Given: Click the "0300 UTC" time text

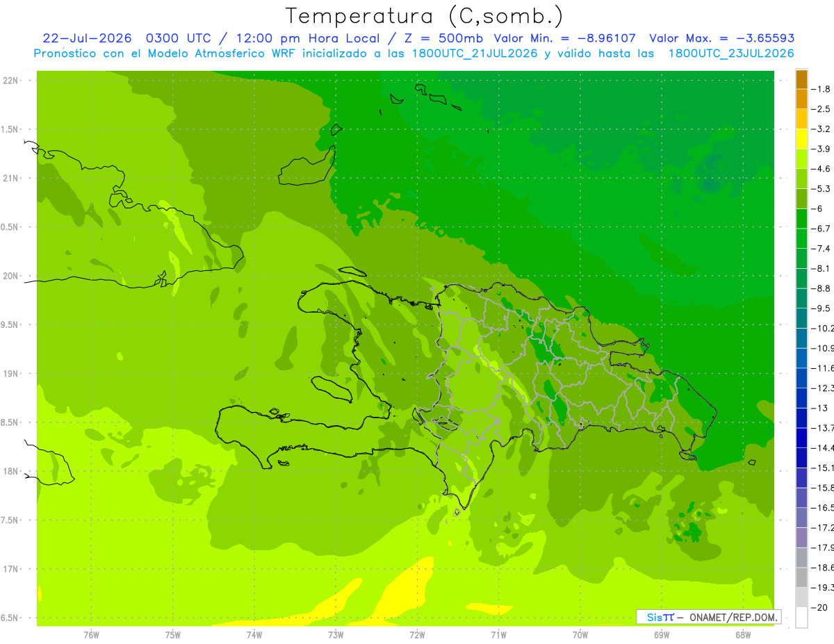Looking at the screenshot, I should coord(179,38).
